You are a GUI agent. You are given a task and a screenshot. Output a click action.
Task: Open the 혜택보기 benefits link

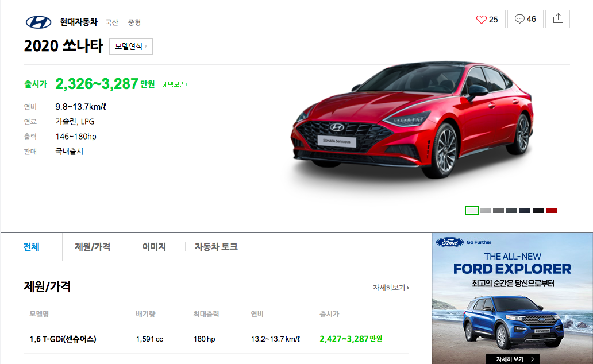(175, 84)
